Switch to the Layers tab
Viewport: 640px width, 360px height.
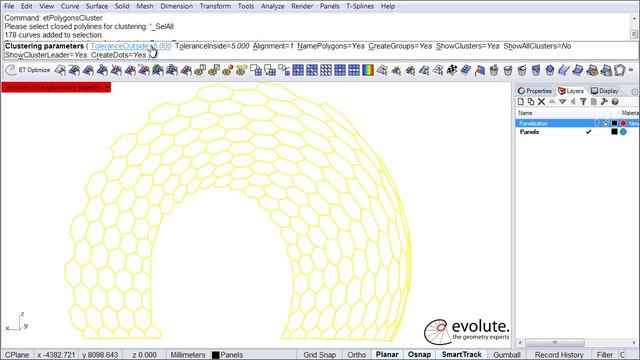(571, 91)
